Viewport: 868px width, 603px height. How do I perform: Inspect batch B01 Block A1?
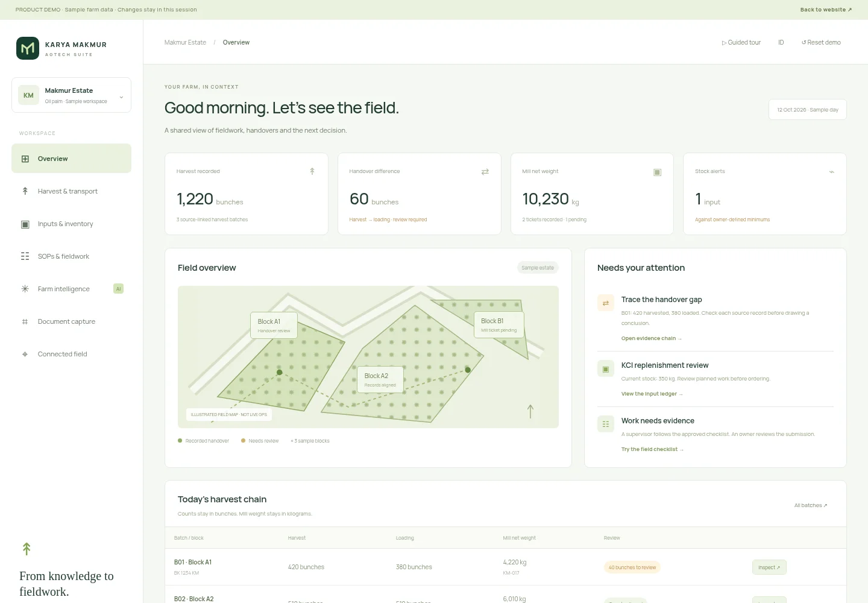point(769,567)
